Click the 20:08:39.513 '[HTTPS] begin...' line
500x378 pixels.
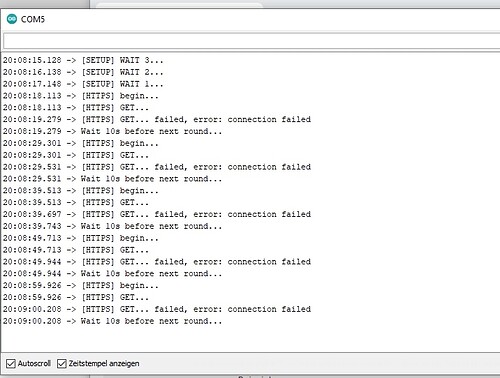[x=81, y=191]
